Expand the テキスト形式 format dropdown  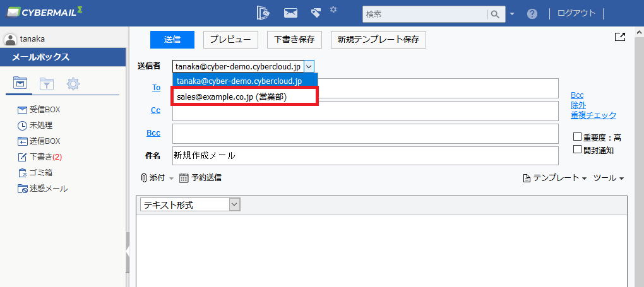[235, 204]
